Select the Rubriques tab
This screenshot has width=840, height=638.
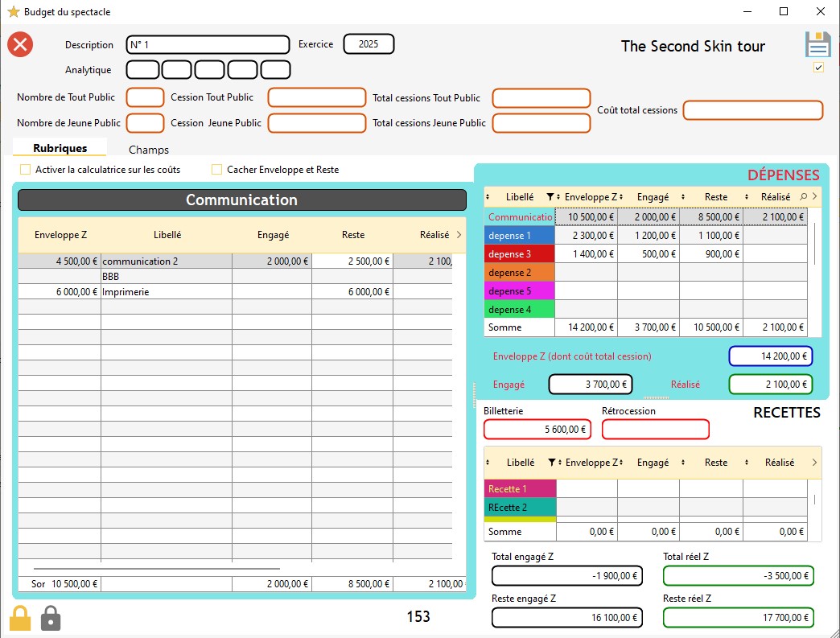point(60,149)
